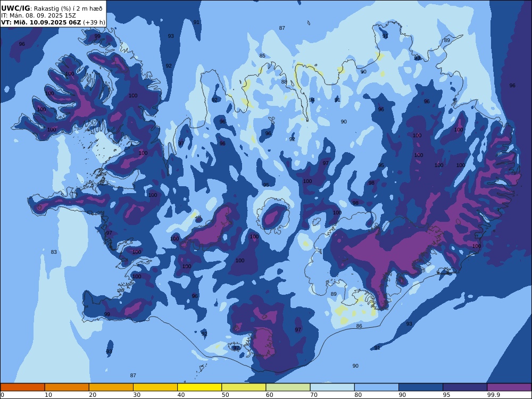The width and height of the screenshot is (532, 399).
Task: Select the orange 10–20 legend color box
Action: click(67, 387)
